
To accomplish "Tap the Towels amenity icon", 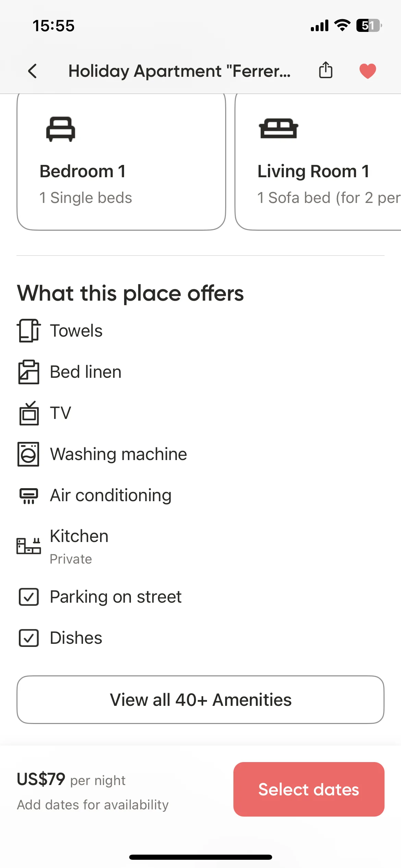I will tap(29, 330).
